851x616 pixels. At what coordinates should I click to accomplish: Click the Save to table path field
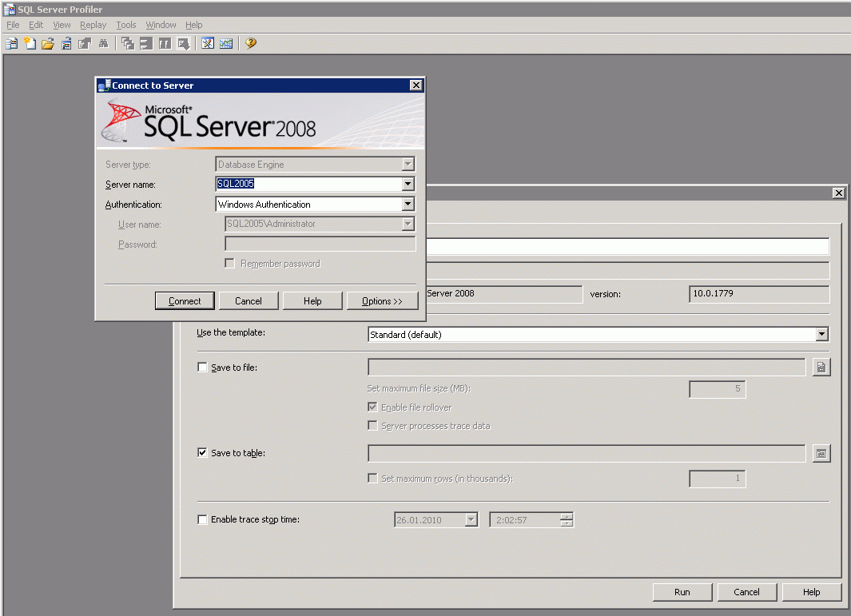click(587, 453)
